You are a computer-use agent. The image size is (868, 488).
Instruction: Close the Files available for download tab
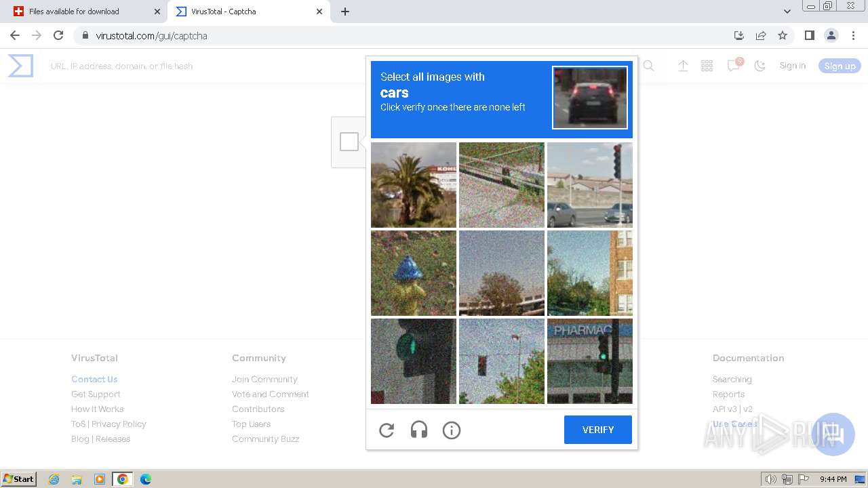click(x=157, y=12)
